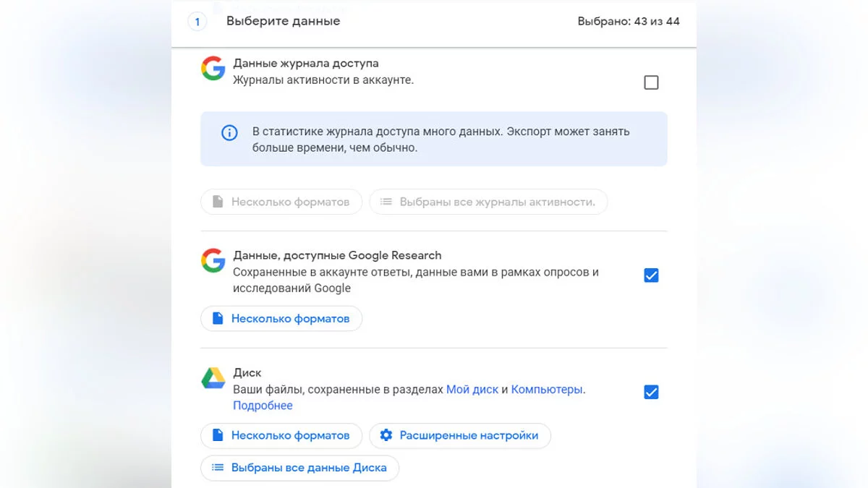
Task: Open the Подробнее link under Диск
Action: click(x=263, y=406)
